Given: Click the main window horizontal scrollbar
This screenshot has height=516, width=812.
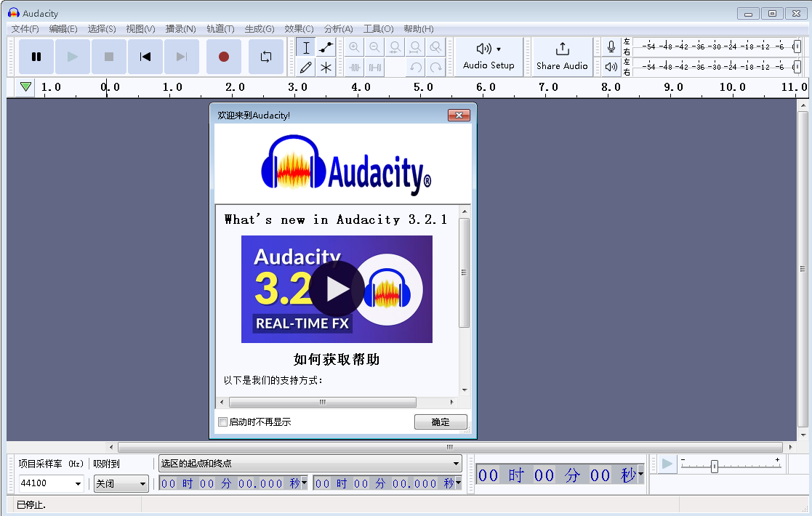Looking at the screenshot, I should click(449, 447).
